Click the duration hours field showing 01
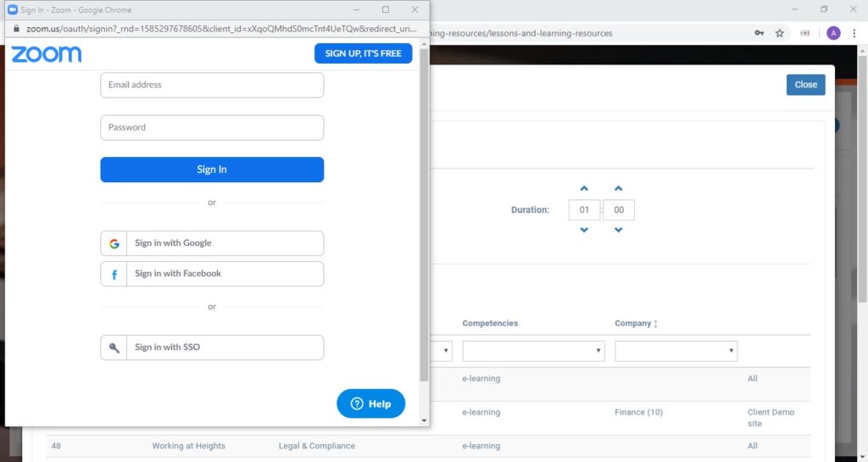868x462 pixels. coord(584,209)
